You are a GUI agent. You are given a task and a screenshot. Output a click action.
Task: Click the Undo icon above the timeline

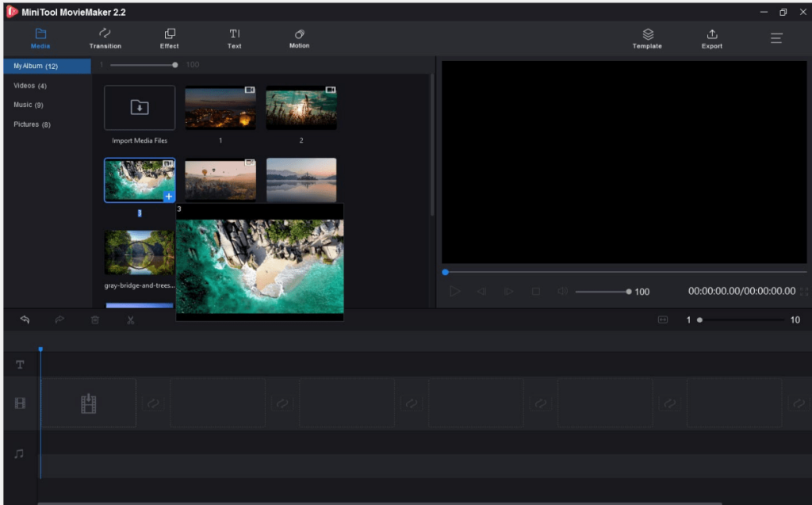[24, 319]
